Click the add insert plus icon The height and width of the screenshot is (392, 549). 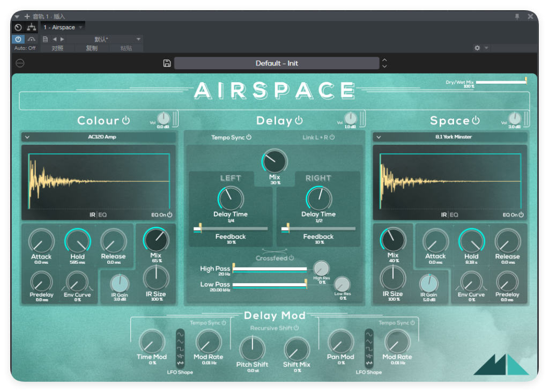(27, 17)
